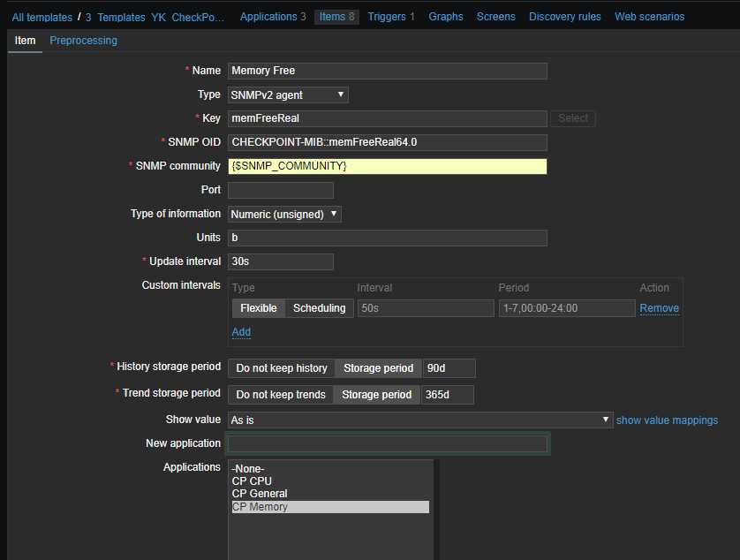Go to Discovery rules
Image resolution: width=740 pixels, height=560 pixels.
(565, 17)
